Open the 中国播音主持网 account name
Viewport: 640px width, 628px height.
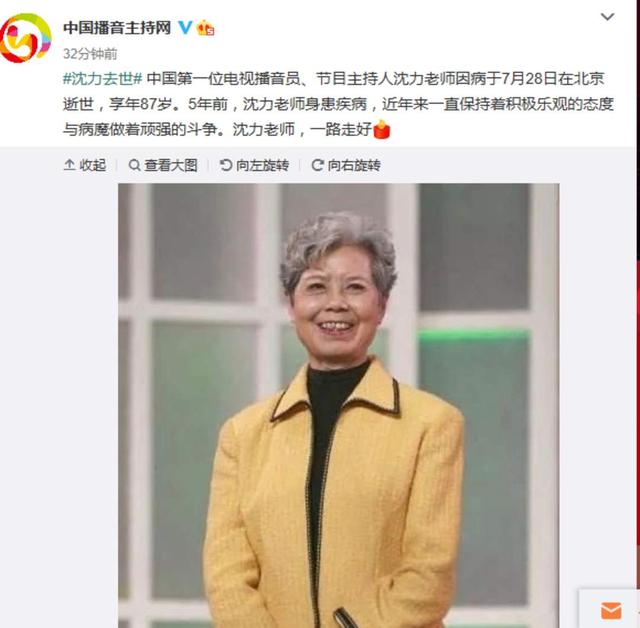(117, 28)
